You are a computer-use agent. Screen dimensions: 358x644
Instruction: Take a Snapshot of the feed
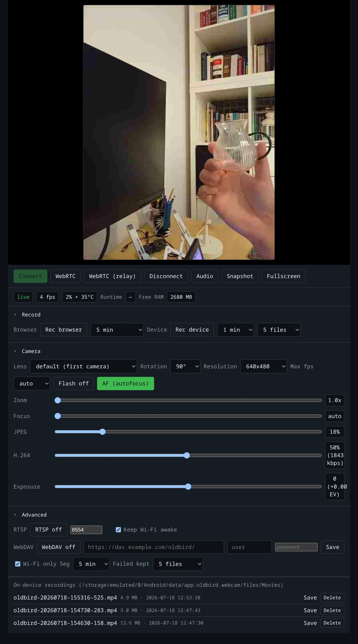(240, 276)
